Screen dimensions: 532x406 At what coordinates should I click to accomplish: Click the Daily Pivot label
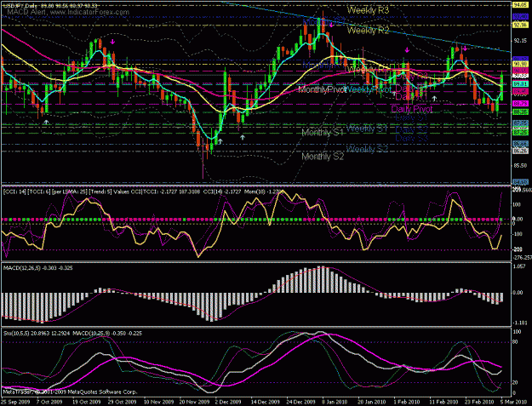point(411,109)
